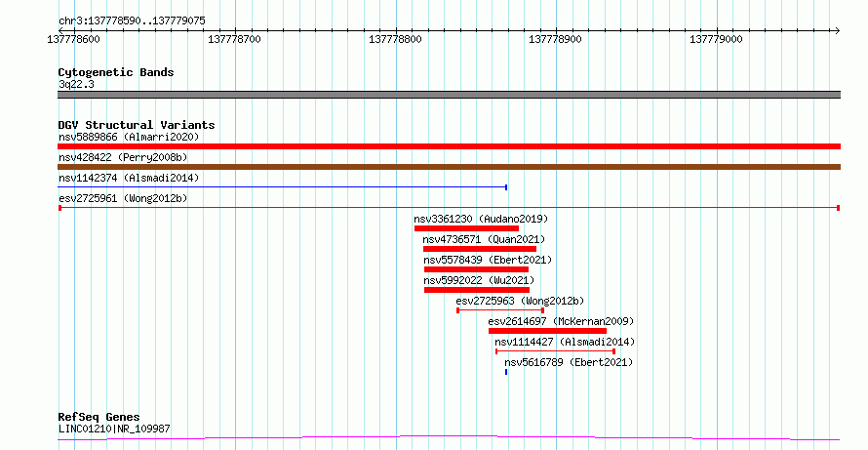Click the Cytogenetic Bands track heading

point(116,72)
